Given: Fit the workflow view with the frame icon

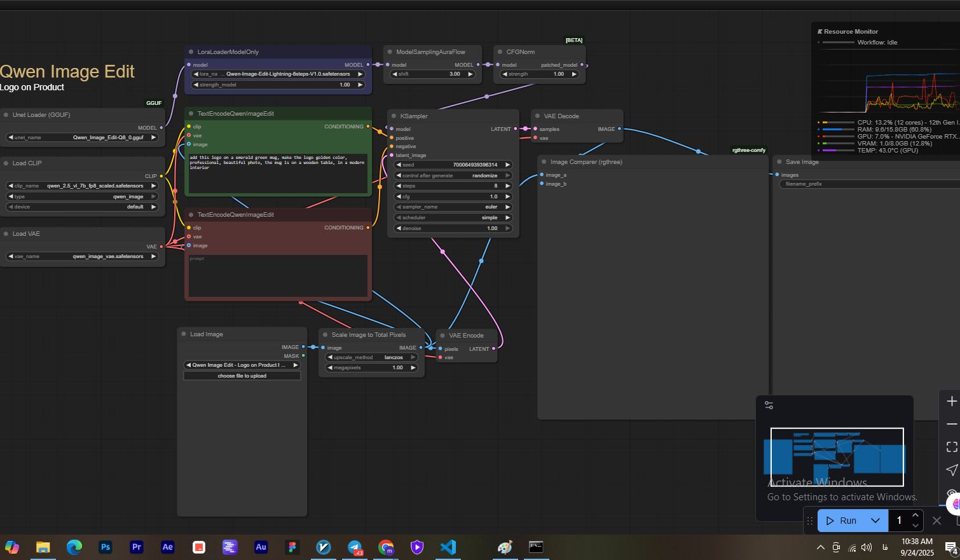Looking at the screenshot, I should click(x=951, y=447).
